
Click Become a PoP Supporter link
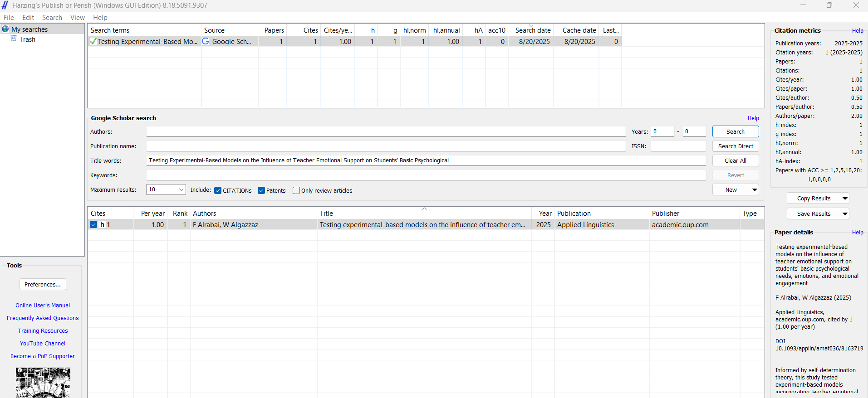click(x=43, y=356)
